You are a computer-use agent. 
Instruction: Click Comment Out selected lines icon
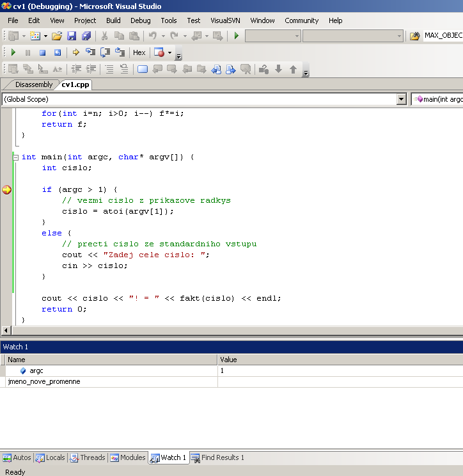pos(109,70)
